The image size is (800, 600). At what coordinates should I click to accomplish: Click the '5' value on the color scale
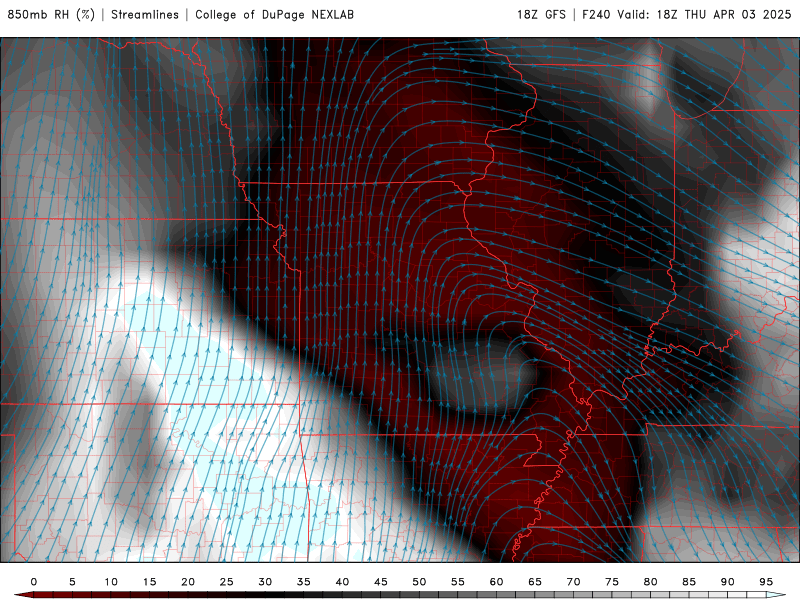[x=72, y=582]
